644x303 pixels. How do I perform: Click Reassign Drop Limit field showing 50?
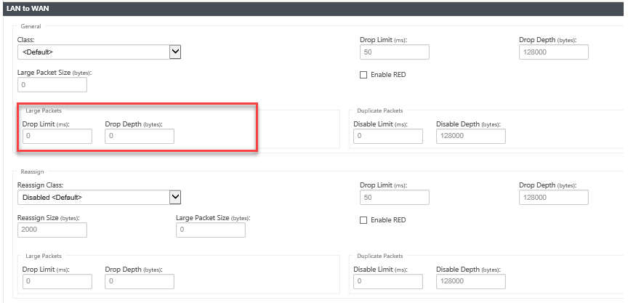tap(395, 198)
